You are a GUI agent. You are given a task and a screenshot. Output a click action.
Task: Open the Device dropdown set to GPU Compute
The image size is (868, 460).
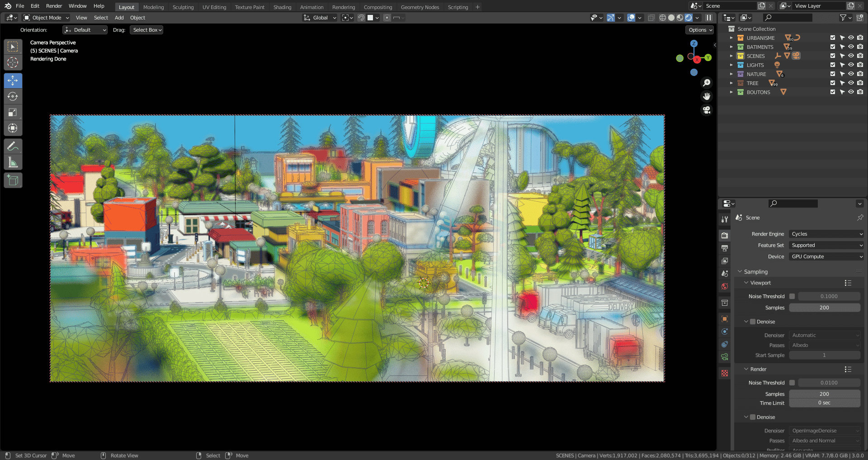click(x=826, y=256)
